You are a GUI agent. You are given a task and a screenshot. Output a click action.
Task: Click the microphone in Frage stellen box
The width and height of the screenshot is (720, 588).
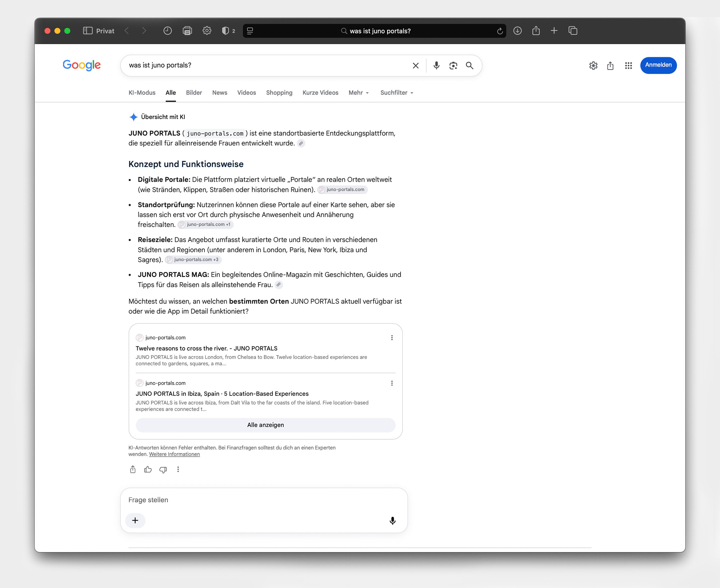click(x=392, y=521)
